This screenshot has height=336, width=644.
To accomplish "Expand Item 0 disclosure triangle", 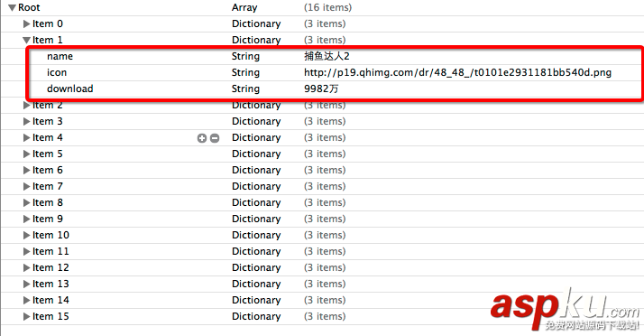I will [26, 23].
